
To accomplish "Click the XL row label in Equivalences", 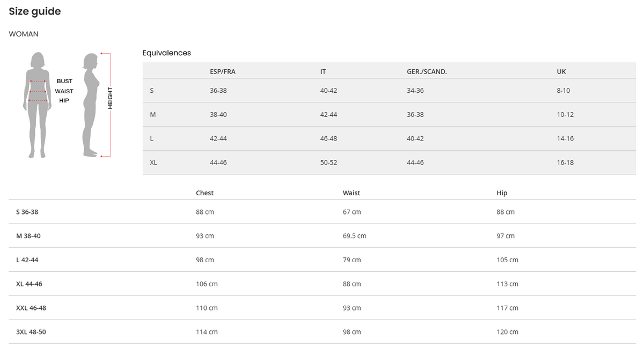I will 153,162.
